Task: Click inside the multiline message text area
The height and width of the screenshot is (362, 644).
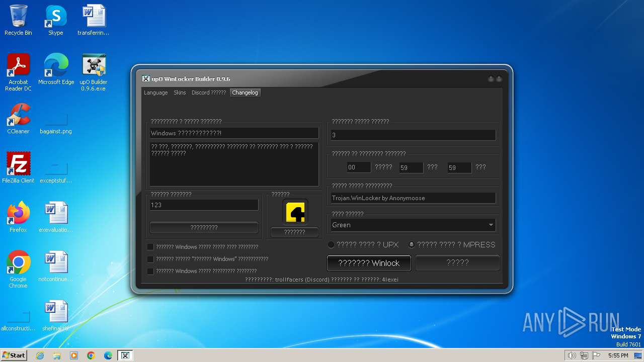Action: (x=234, y=164)
